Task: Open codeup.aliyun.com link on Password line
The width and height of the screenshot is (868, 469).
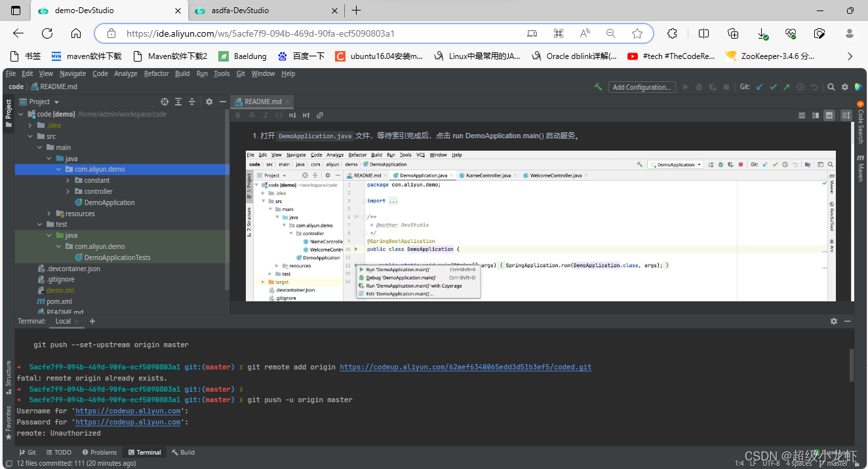Action: click(128, 422)
